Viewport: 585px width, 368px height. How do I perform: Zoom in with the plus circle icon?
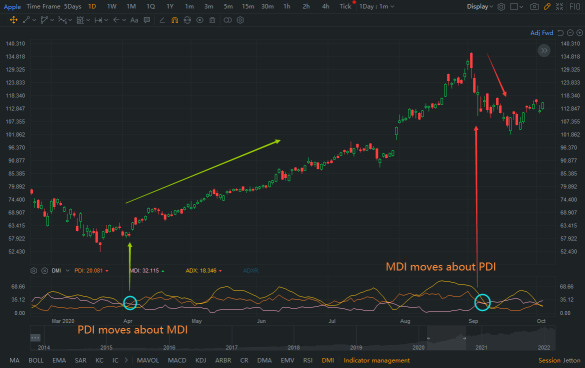click(x=579, y=33)
